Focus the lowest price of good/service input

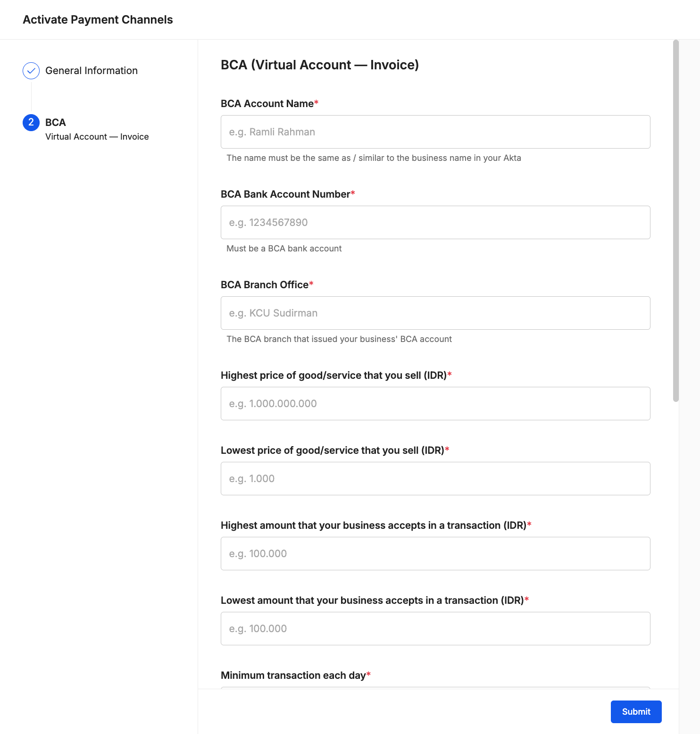(x=435, y=478)
